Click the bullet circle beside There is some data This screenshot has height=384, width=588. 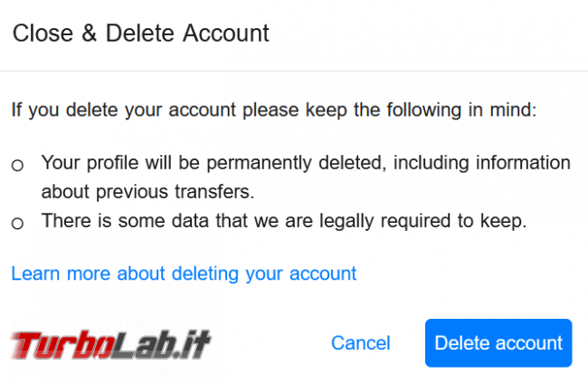tap(17, 224)
